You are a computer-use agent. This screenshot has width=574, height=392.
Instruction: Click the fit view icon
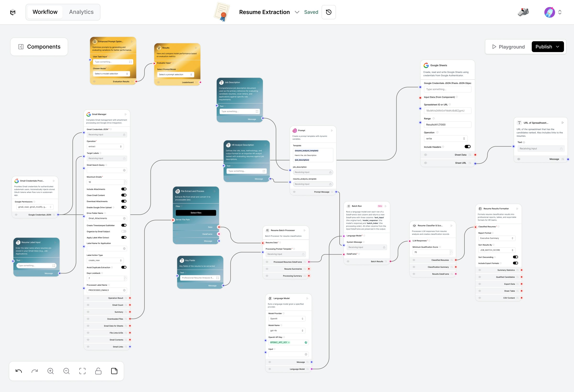click(82, 371)
